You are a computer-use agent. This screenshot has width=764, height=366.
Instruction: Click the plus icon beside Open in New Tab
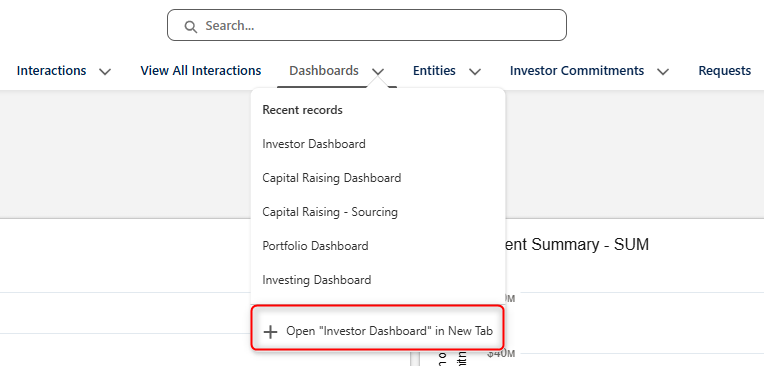click(x=270, y=332)
